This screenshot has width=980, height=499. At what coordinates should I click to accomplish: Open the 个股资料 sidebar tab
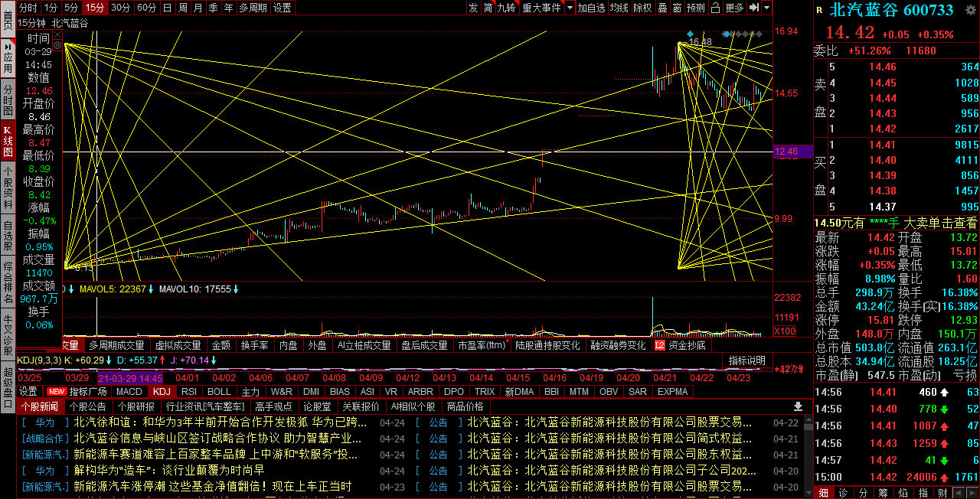click(x=8, y=189)
